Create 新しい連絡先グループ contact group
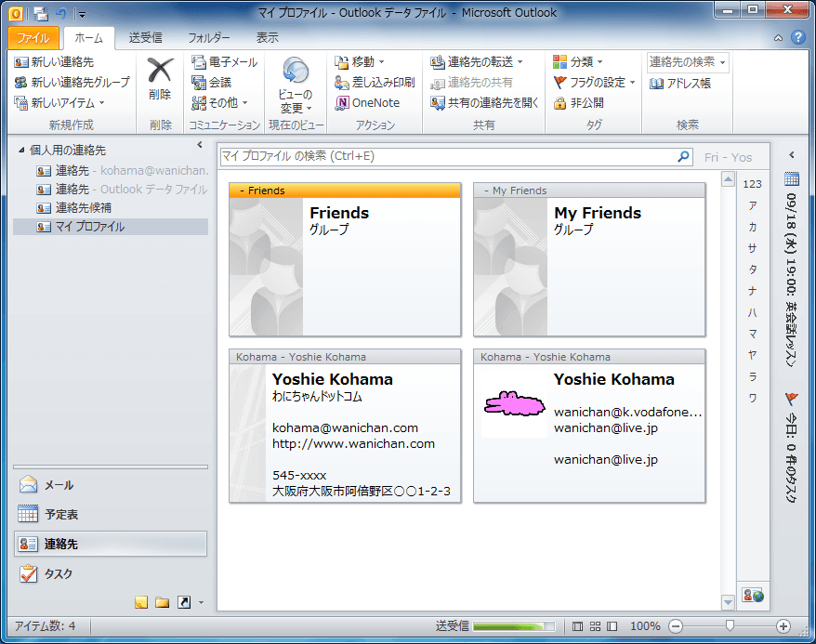The height and width of the screenshot is (644, 816). pyautogui.click(x=72, y=82)
